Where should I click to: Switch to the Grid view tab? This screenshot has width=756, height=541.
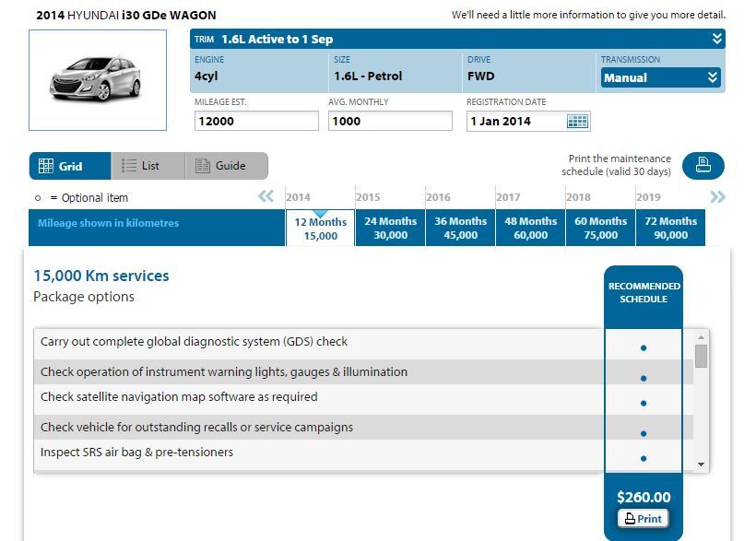[x=70, y=166]
